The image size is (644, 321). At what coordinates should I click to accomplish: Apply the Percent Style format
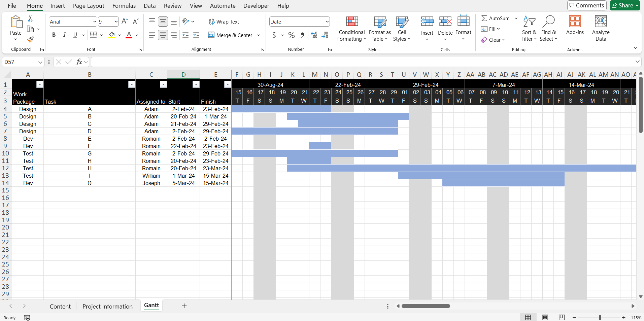[291, 35]
